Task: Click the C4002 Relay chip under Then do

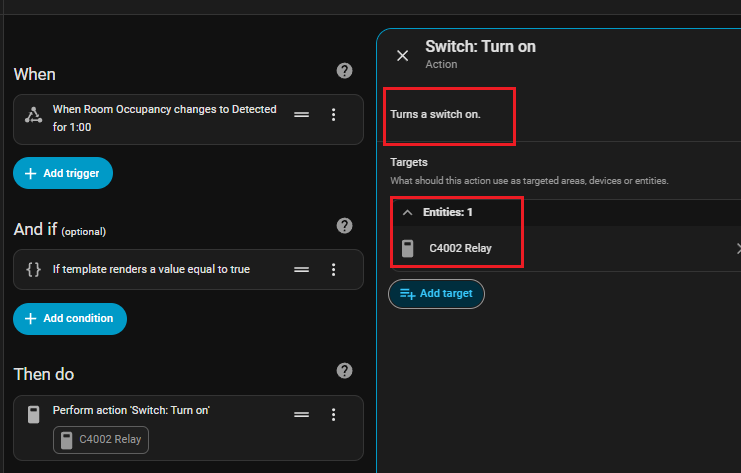Action: pos(101,440)
